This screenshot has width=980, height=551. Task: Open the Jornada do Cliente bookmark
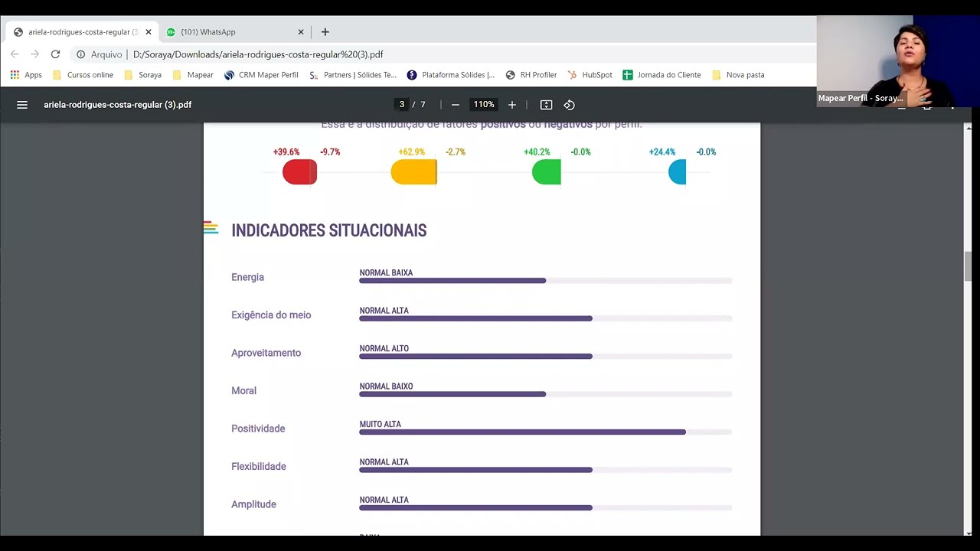661,75
